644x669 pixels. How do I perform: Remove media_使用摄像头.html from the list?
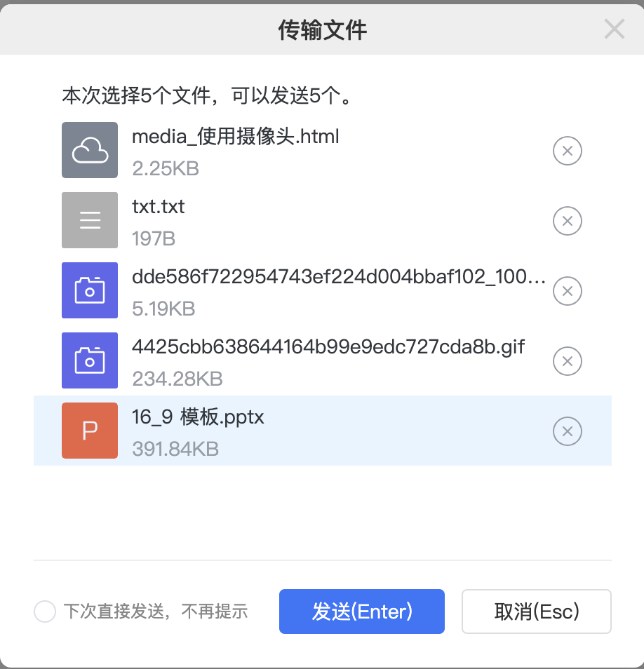pyautogui.click(x=568, y=151)
